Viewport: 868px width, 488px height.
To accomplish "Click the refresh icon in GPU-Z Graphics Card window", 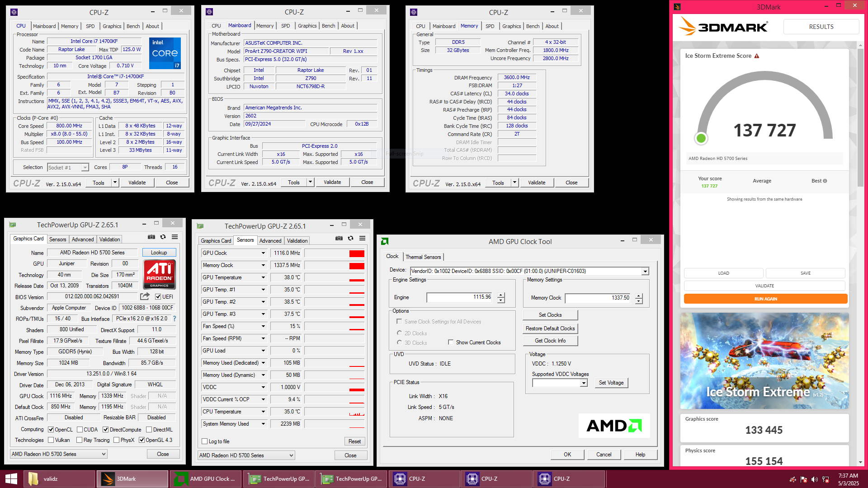I will 163,237.
